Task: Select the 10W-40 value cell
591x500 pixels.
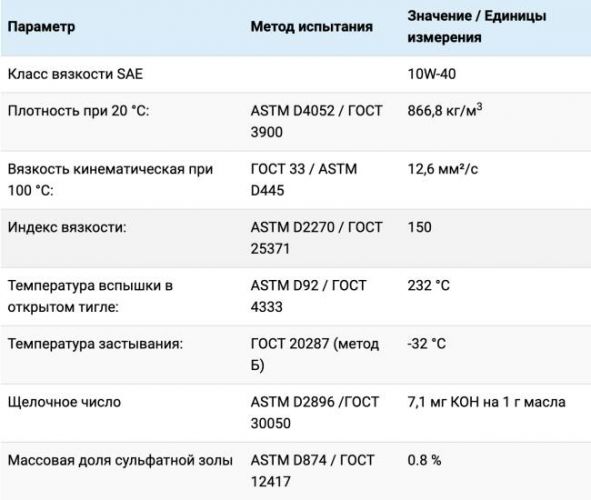Action: pyautogui.click(x=432, y=74)
